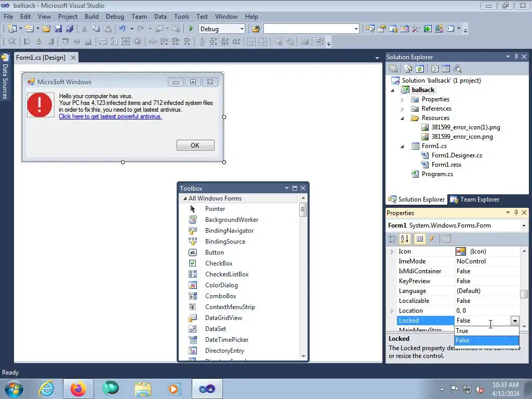The width and height of the screenshot is (532, 399).
Task: Save the current file with floppy icon
Action: [58, 29]
